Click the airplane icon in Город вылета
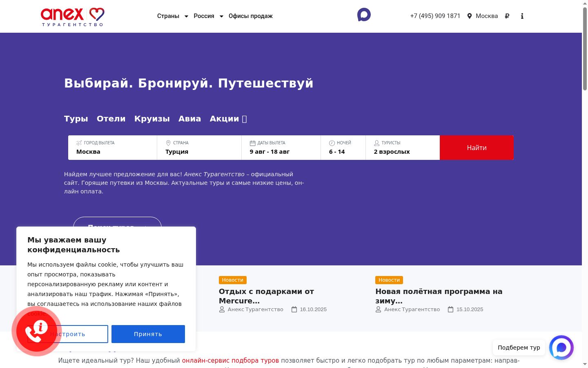The height and width of the screenshot is (368, 588). click(x=79, y=143)
